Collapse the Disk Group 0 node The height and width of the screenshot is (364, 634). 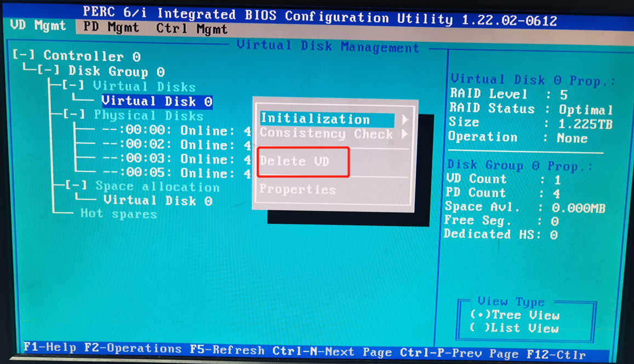click(x=49, y=70)
